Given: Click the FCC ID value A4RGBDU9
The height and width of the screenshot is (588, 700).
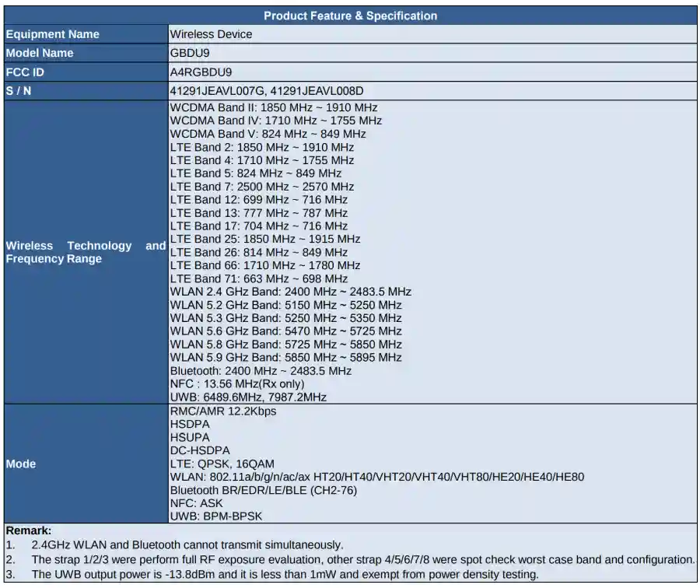Looking at the screenshot, I should click(x=201, y=72).
